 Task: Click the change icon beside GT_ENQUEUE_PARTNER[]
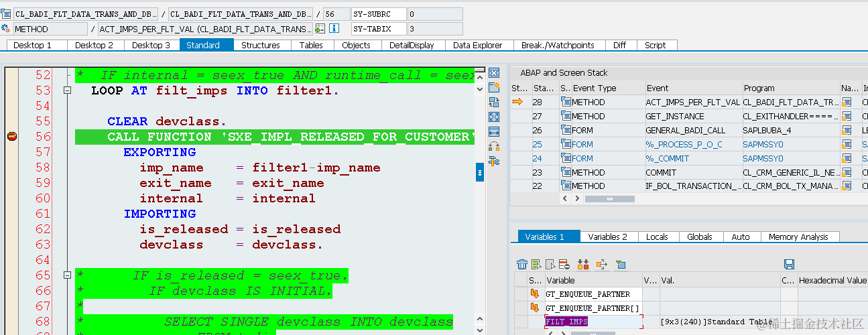click(x=535, y=308)
